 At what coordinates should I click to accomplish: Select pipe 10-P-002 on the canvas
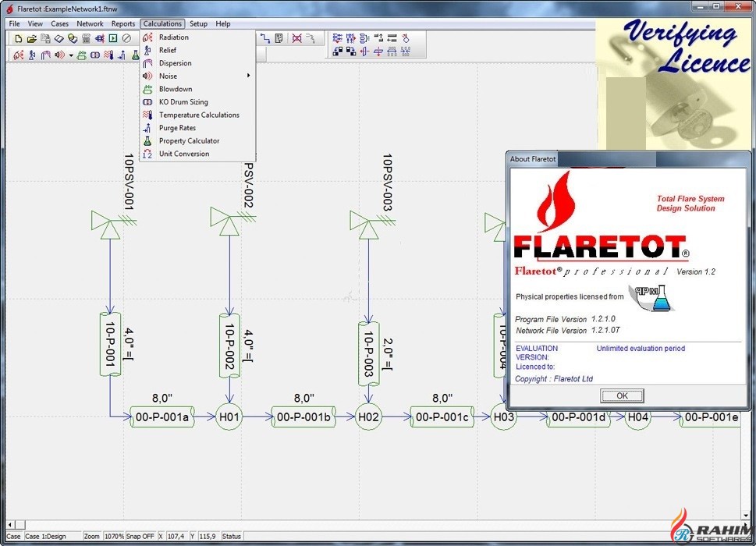tap(229, 346)
